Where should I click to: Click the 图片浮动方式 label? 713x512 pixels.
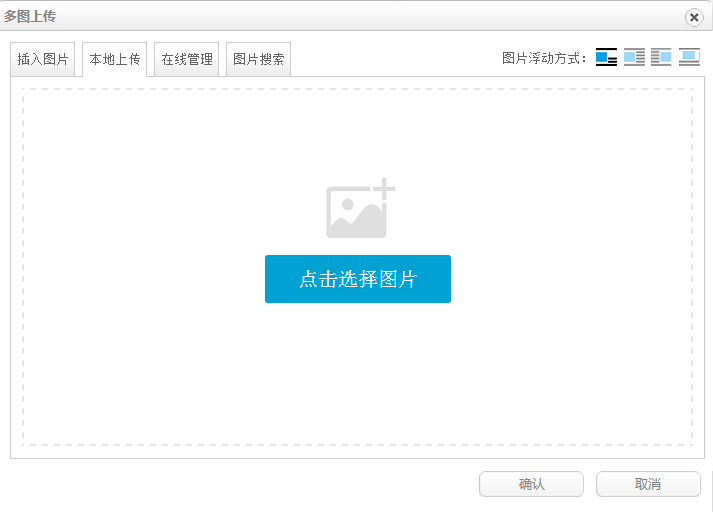point(544,58)
